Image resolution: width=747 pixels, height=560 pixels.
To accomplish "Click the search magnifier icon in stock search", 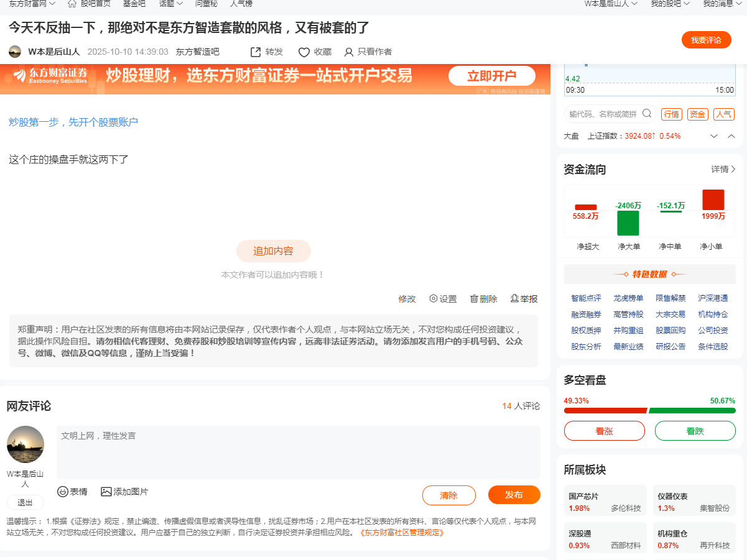I will (x=647, y=114).
